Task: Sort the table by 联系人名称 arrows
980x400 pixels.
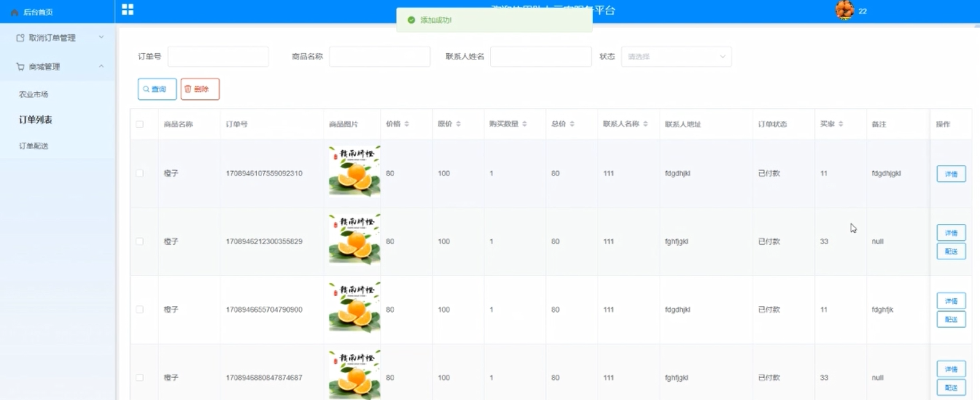Action: click(645, 124)
